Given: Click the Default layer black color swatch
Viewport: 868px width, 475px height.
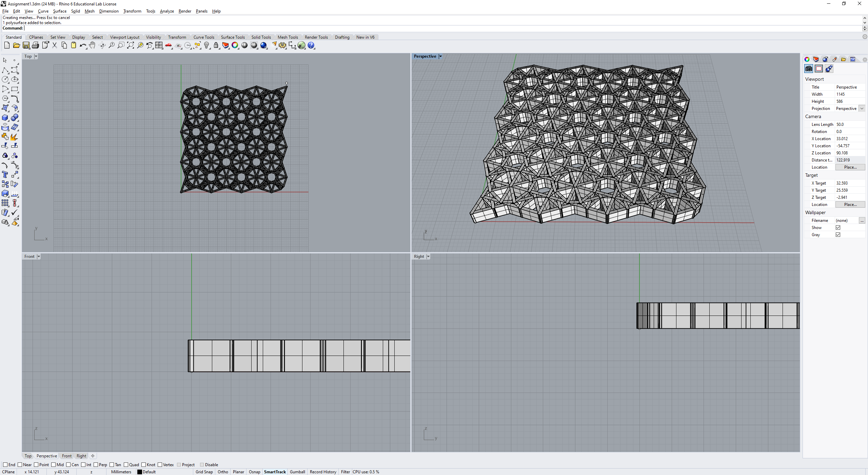Looking at the screenshot, I should click(139, 472).
